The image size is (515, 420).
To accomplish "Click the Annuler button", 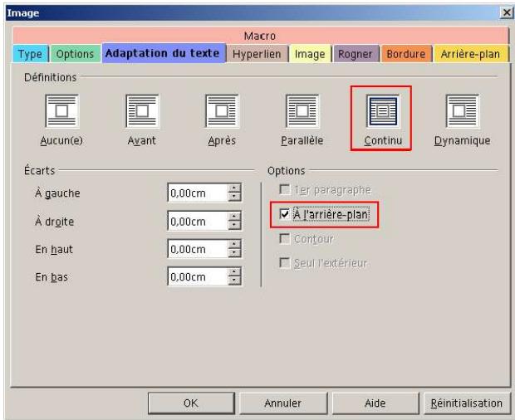I will tap(283, 403).
